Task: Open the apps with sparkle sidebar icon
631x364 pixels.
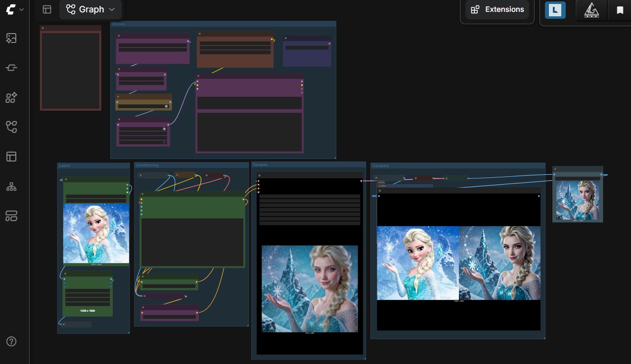Action: (11, 97)
